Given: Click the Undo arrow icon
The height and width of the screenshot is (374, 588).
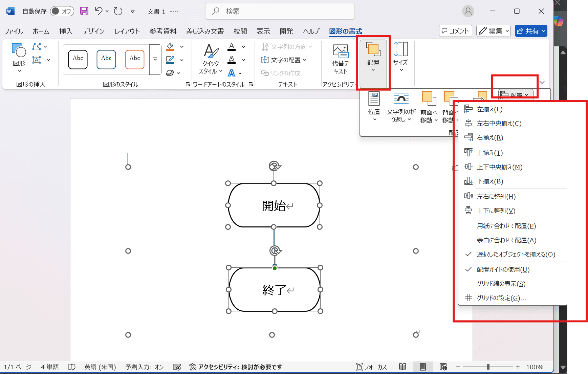Looking at the screenshot, I should 99,11.
